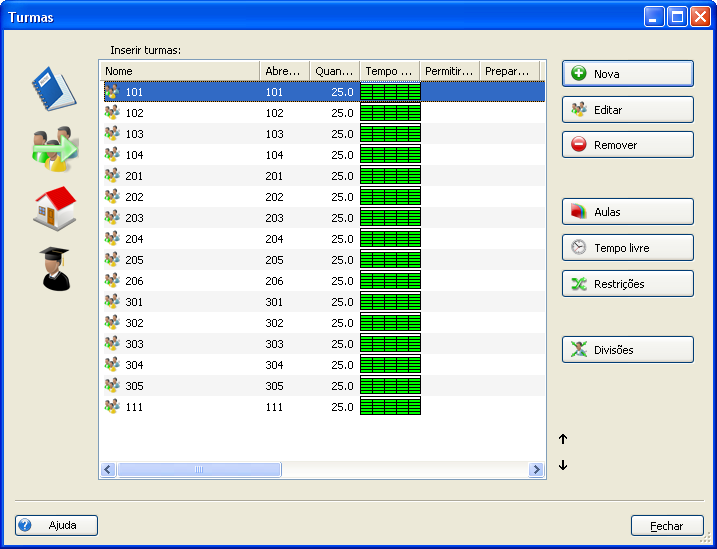Viewport: 717px width, 549px height.
Task: Open the blue notebook subjects icon
Action: (x=54, y=88)
